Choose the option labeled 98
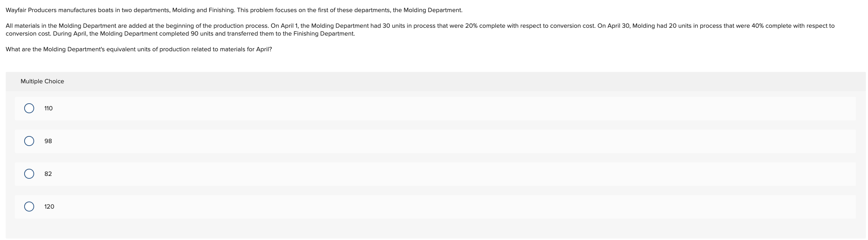868x240 pixels. point(48,141)
